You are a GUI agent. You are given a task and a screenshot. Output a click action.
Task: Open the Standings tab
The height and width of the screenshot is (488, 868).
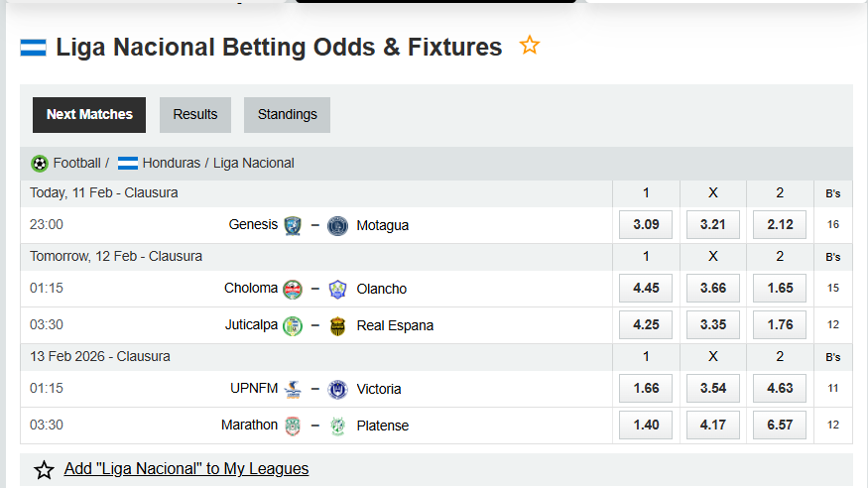(287, 115)
